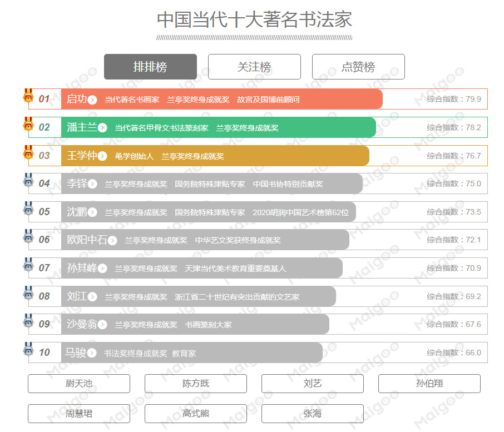Click the grey medal icon for rank 10

[x=28, y=350]
